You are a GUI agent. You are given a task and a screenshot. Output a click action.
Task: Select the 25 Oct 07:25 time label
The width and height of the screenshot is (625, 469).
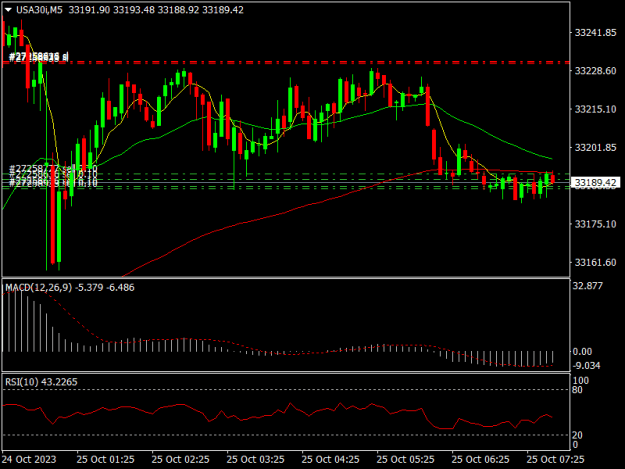(x=555, y=459)
